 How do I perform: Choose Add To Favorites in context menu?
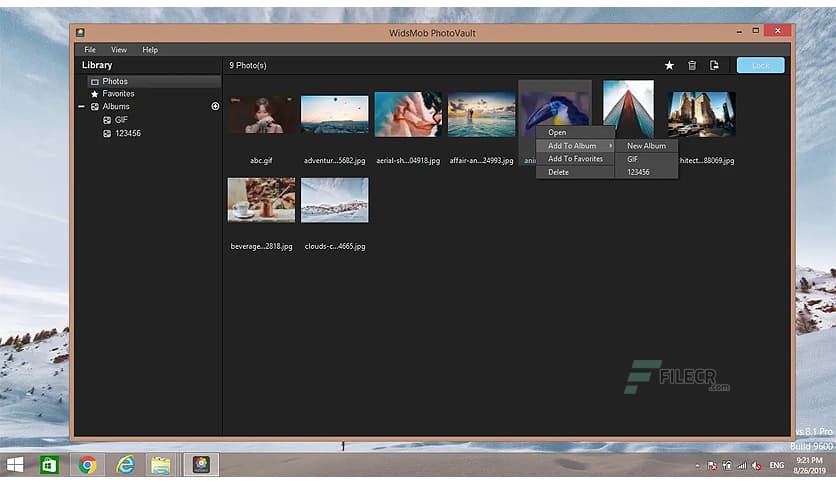[575, 159]
